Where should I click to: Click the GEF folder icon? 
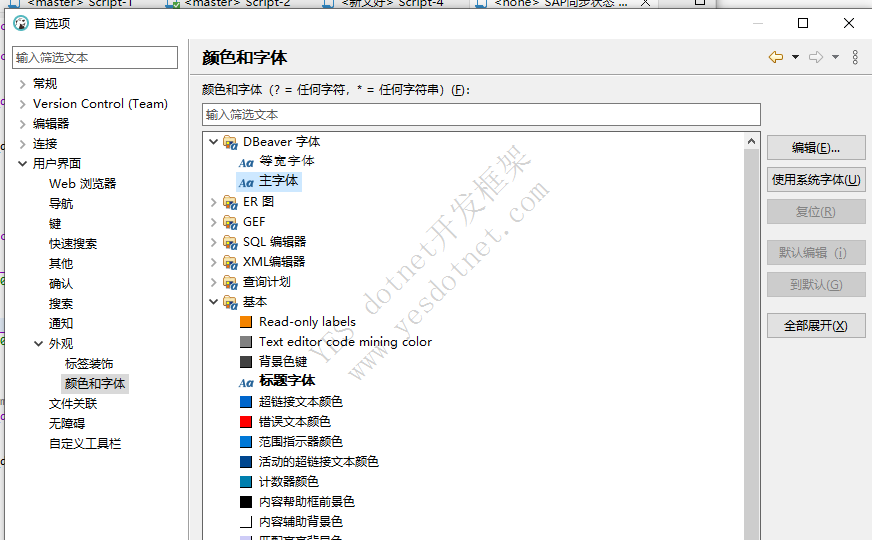click(230, 222)
